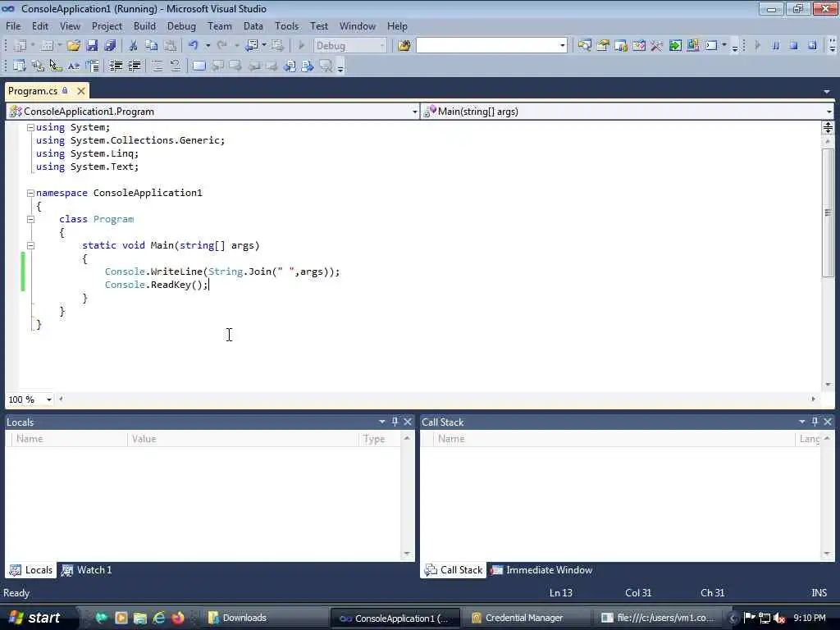The image size is (840, 630).
Task: Switch to the Immediate Window tab
Action: click(x=542, y=570)
